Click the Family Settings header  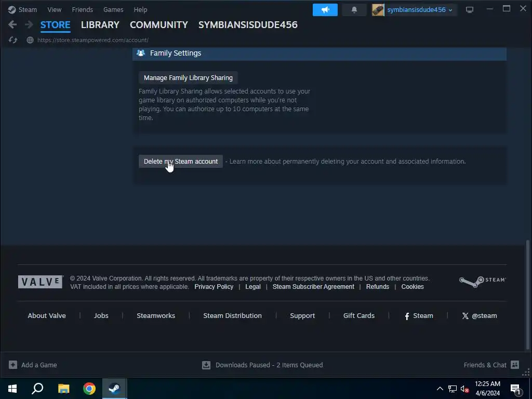pyautogui.click(x=320, y=54)
